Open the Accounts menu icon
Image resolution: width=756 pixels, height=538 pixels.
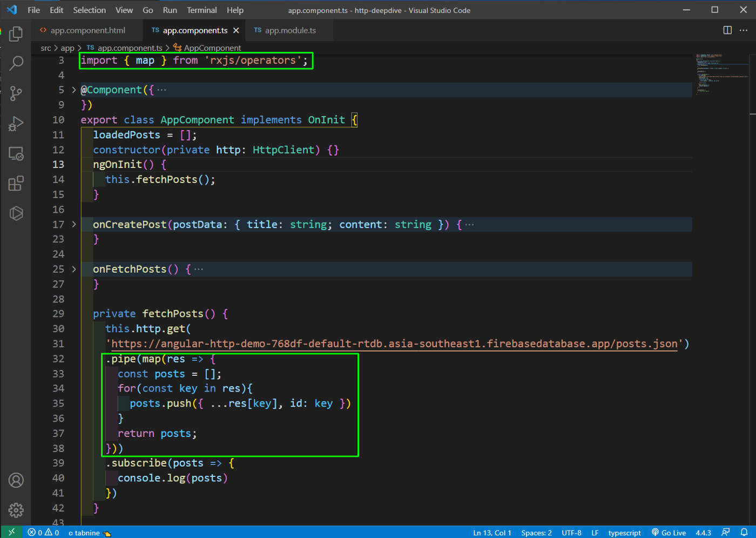(16, 480)
